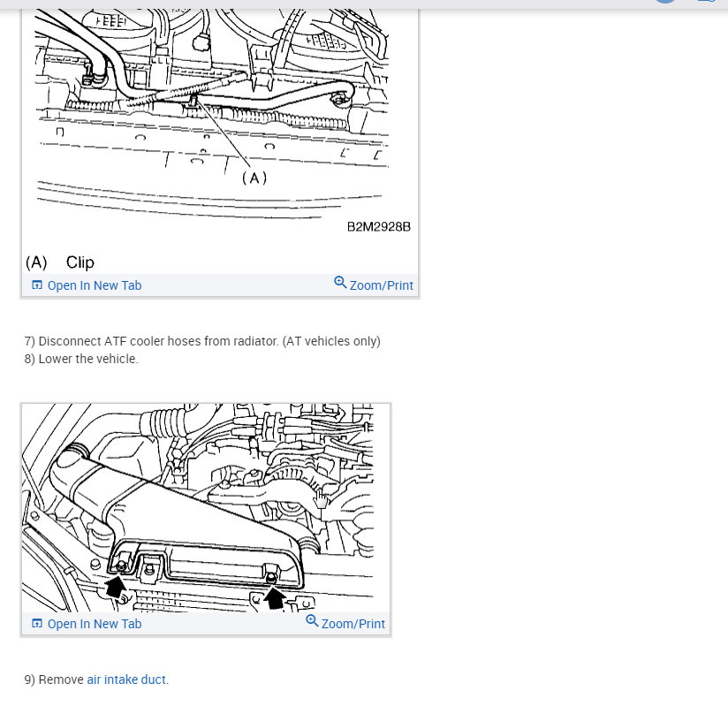This screenshot has height=706, width=728.
Task: Click Zoom/Print for clip diagram B2M2928B
Action: [374, 284]
